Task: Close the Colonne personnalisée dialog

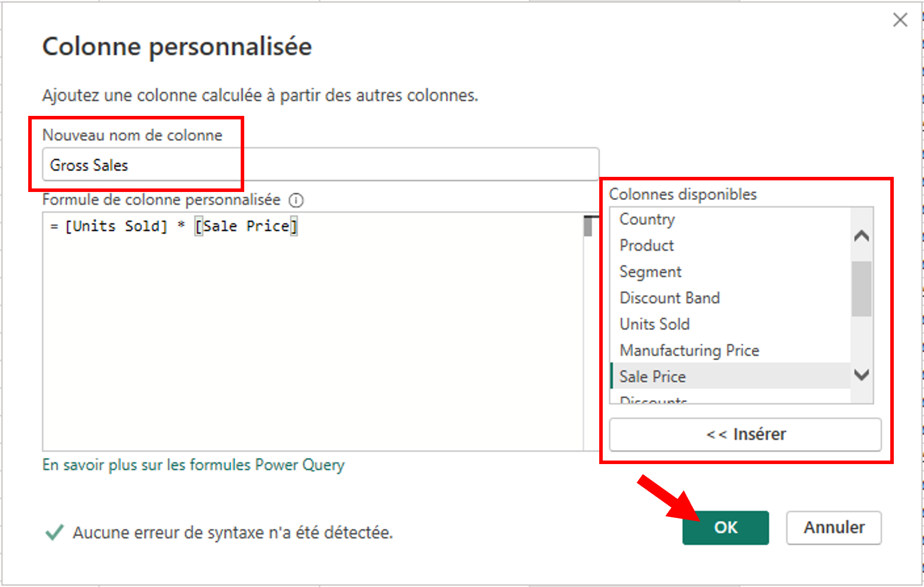Action: click(x=900, y=20)
